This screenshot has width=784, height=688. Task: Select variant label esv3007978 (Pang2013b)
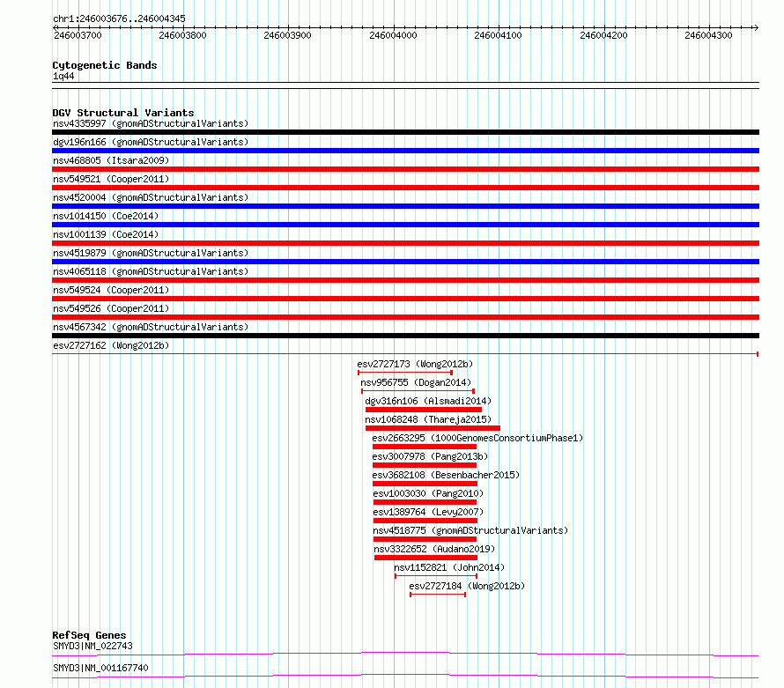(x=430, y=456)
